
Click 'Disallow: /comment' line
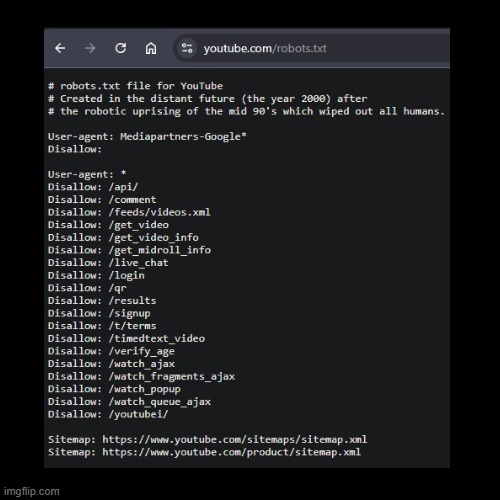pos(102,200)
